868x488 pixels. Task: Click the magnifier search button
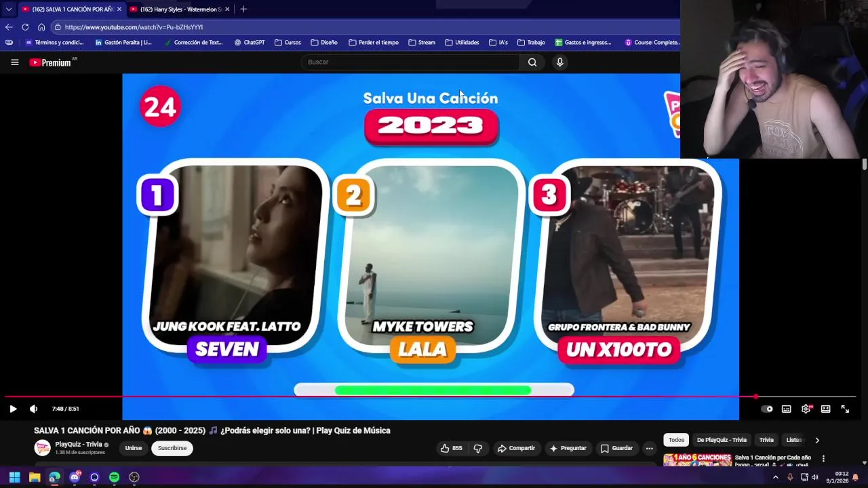click(532, 62)
